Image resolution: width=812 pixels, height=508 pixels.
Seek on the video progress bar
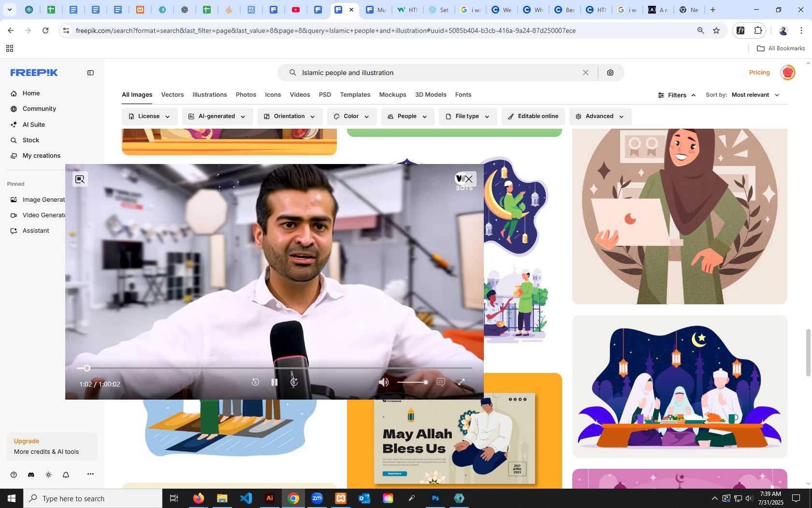click(274, 368)
